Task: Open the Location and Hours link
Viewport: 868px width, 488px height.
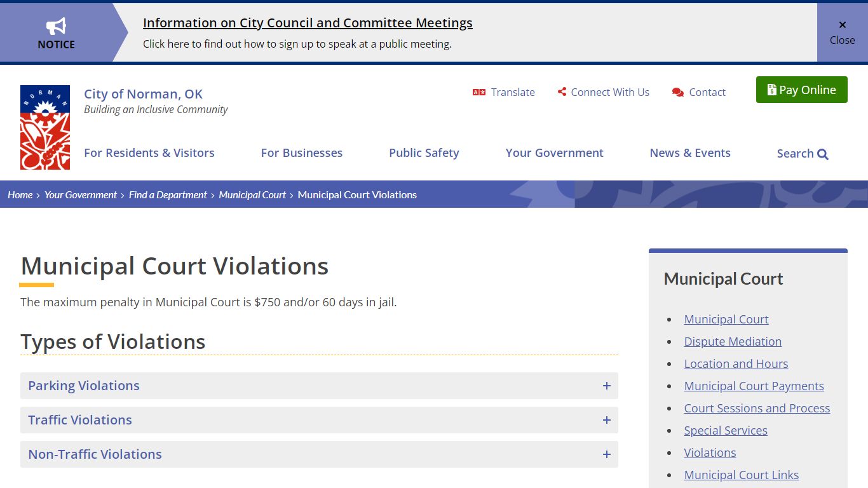Action: 736,364
